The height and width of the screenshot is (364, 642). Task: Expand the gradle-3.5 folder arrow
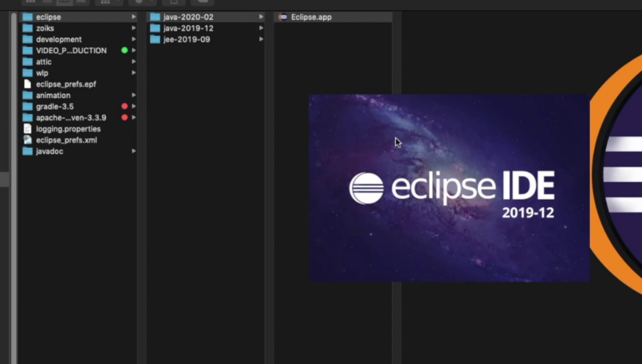133,106
